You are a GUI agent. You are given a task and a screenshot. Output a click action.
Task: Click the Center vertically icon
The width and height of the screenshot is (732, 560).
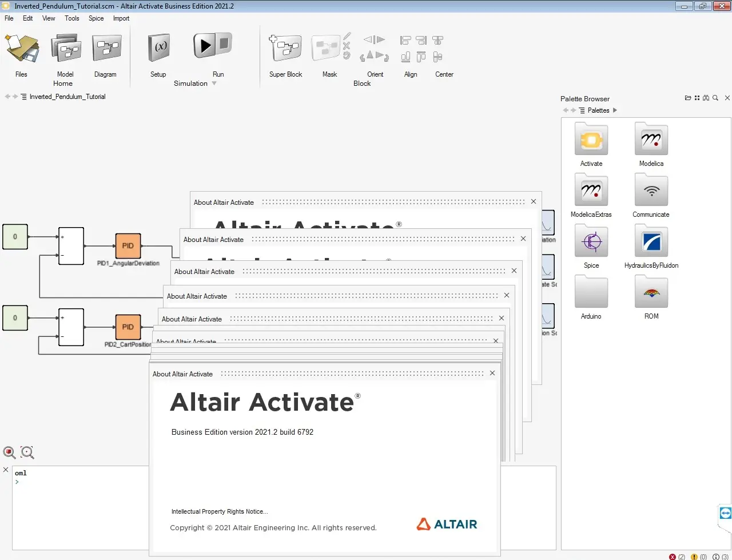click(x=438, y=57)
